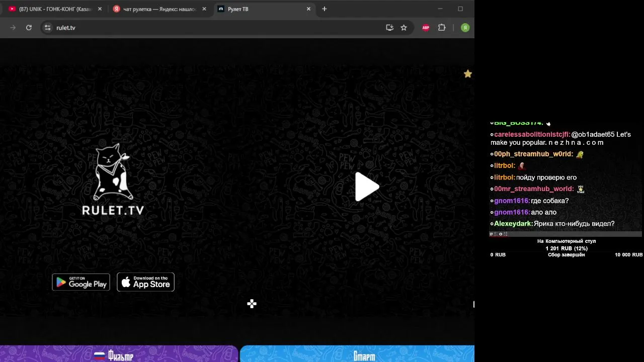Select the Рулет ТВ tab
The height and width of the screenshot is (362, 644).
tap(264, 9)
